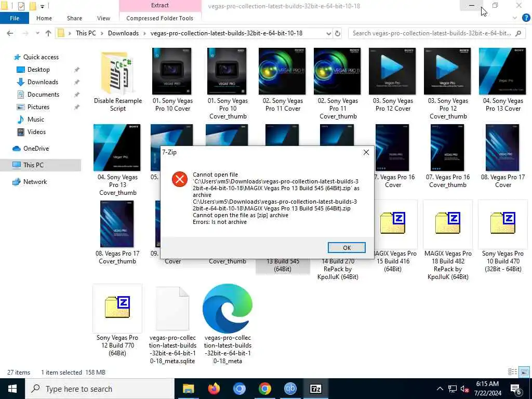Open qBittorrent from the taskbar
The image size is (532, 399).
point(290,389)
